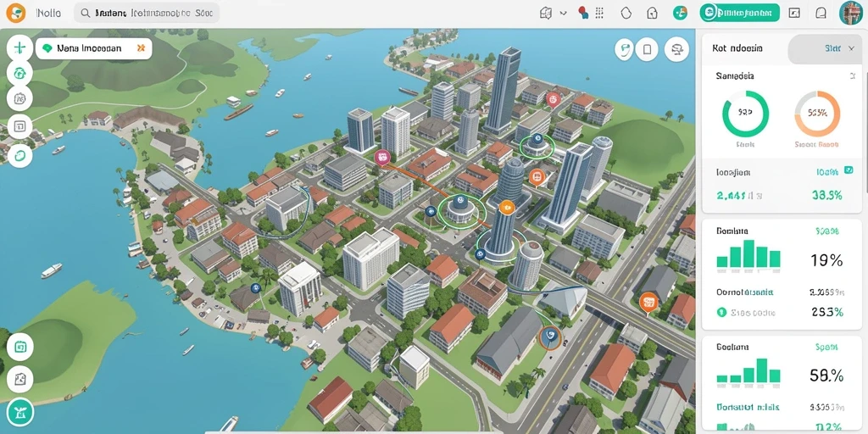This screenshot has width=868, height=434.
Task: Click the map icon in top toolbar
Action: [x=546, y=13]
